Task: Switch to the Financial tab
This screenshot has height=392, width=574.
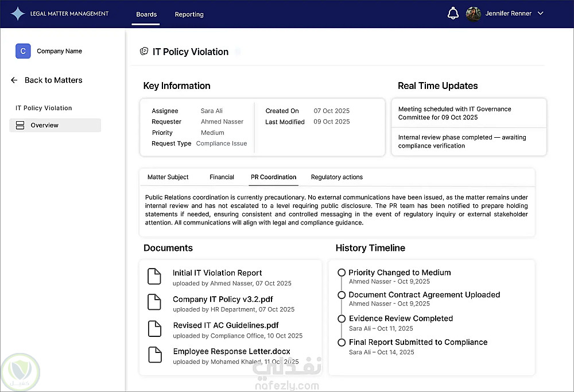Action: [x=222, y=177]
